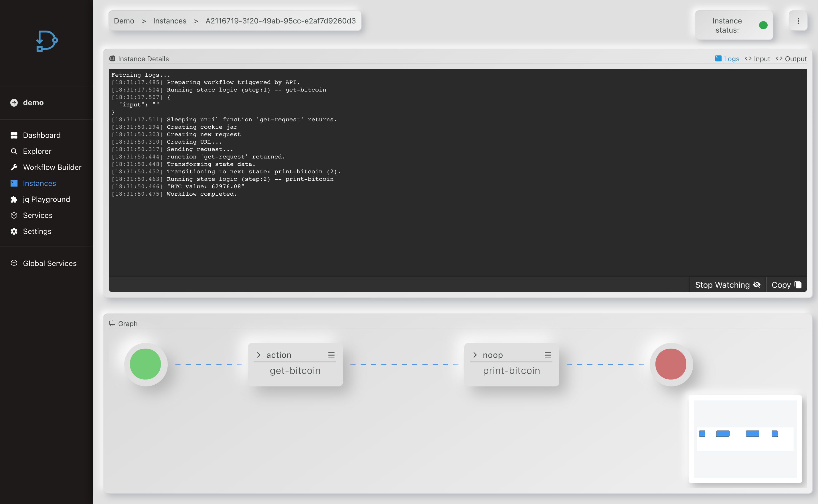The height and width of the screenshot is (504, 818).
Task: Click the Explorer magnifier icon
Action: 14,151
